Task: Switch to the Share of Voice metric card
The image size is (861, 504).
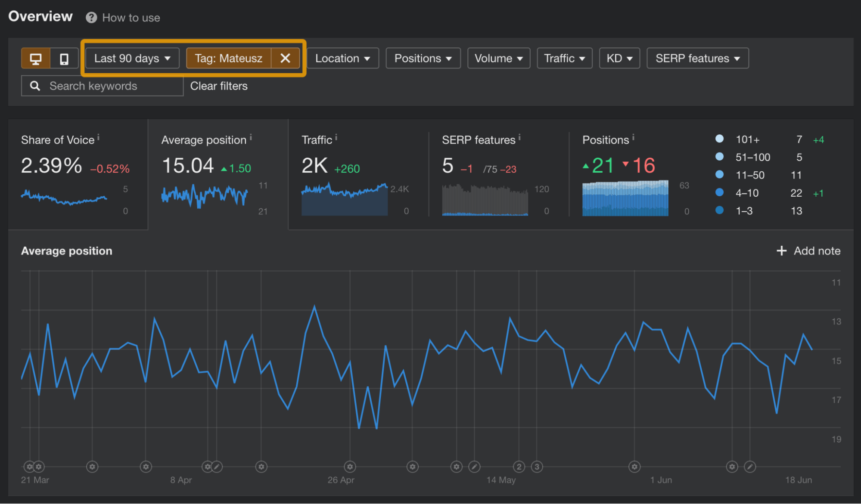Action: tap(78, 172)
